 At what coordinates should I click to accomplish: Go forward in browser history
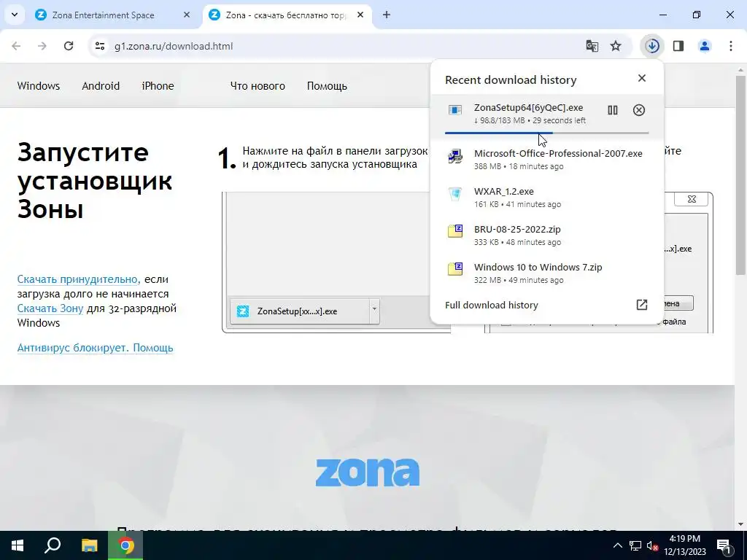point(42,46)
